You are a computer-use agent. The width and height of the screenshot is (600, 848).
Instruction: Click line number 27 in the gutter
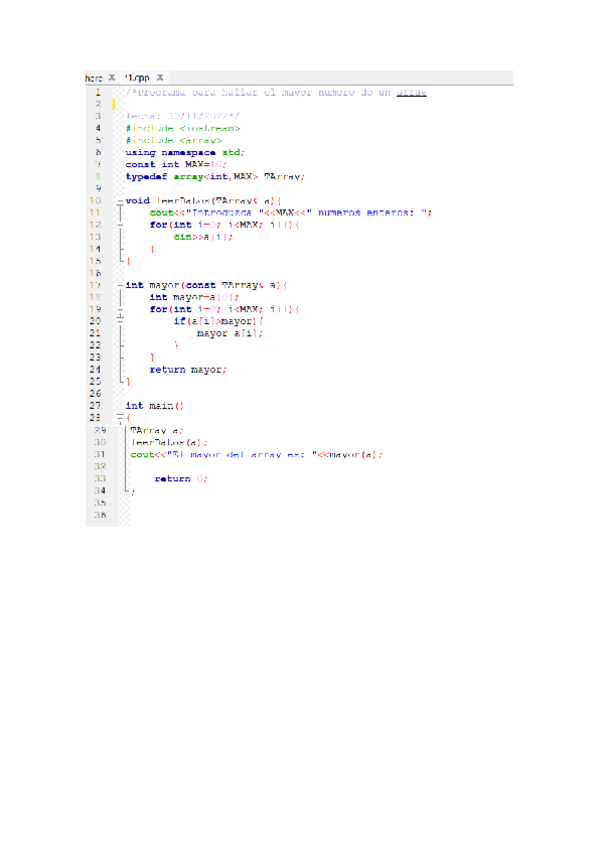(98, 405)
